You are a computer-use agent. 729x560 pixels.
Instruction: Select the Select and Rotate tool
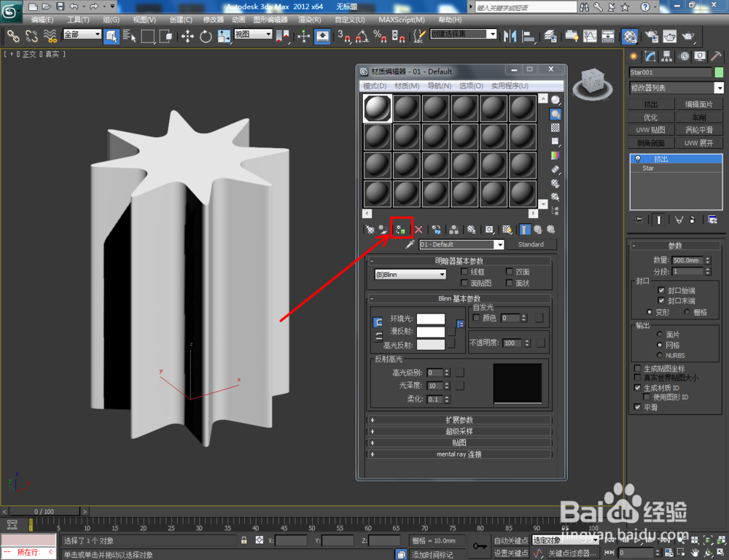coord(206,37)
